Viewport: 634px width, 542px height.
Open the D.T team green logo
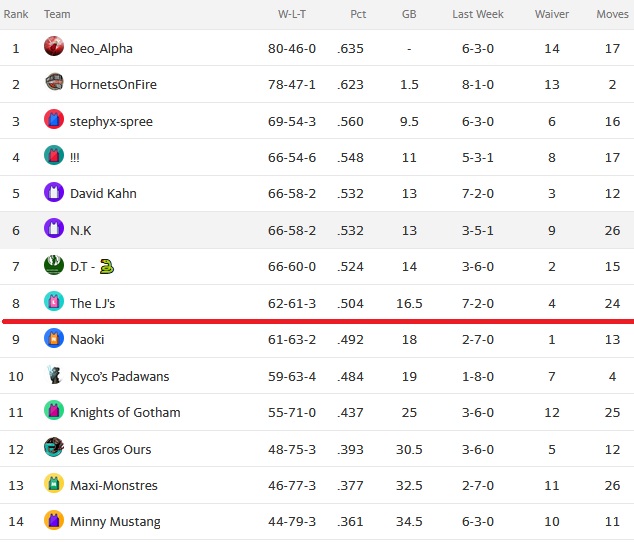pyautogui.click(x=54, y=265)
